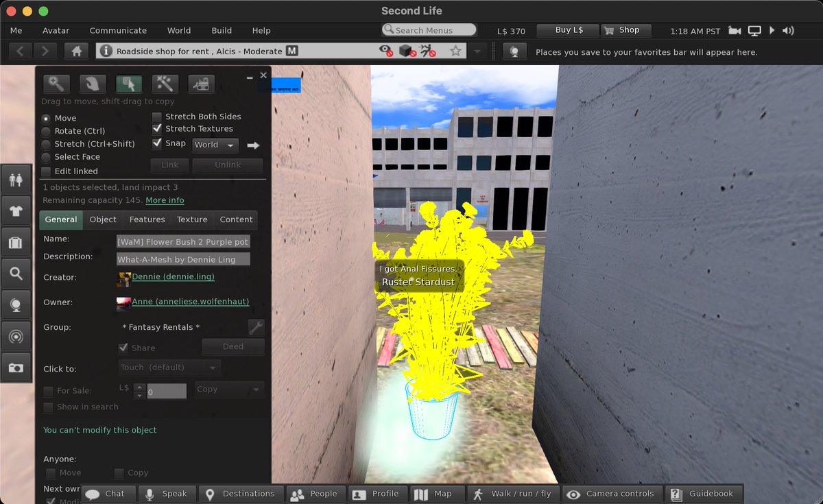Click the volume speaker icon
This screenshot has width=823, height=504.
click(x=788, y=31)
